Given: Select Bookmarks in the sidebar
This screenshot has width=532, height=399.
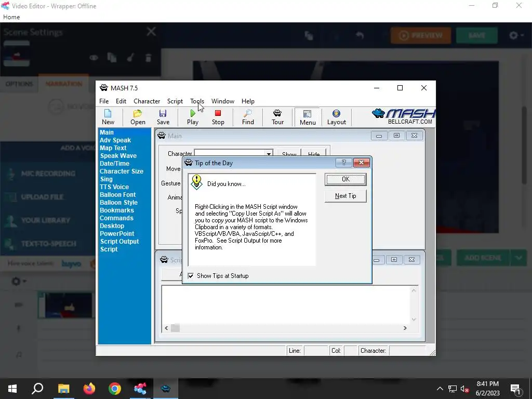Looking at the screenshot, I should click(117, 210).
